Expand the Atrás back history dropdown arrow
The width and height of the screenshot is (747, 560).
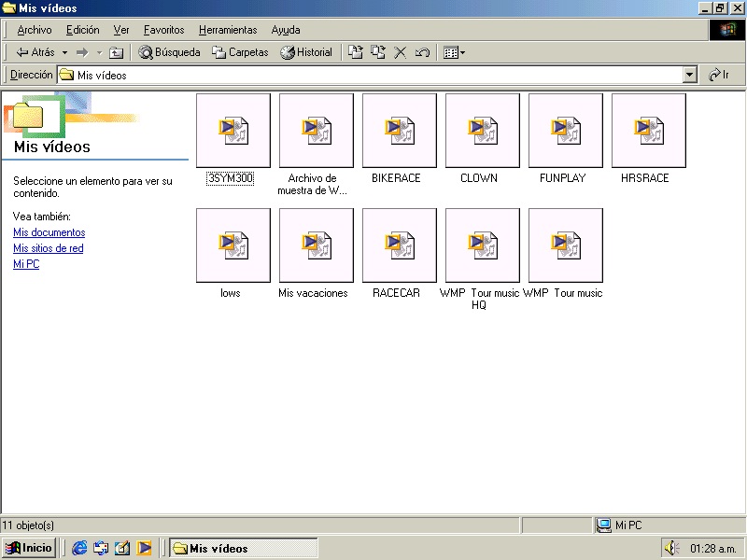(x=63, y=53)
